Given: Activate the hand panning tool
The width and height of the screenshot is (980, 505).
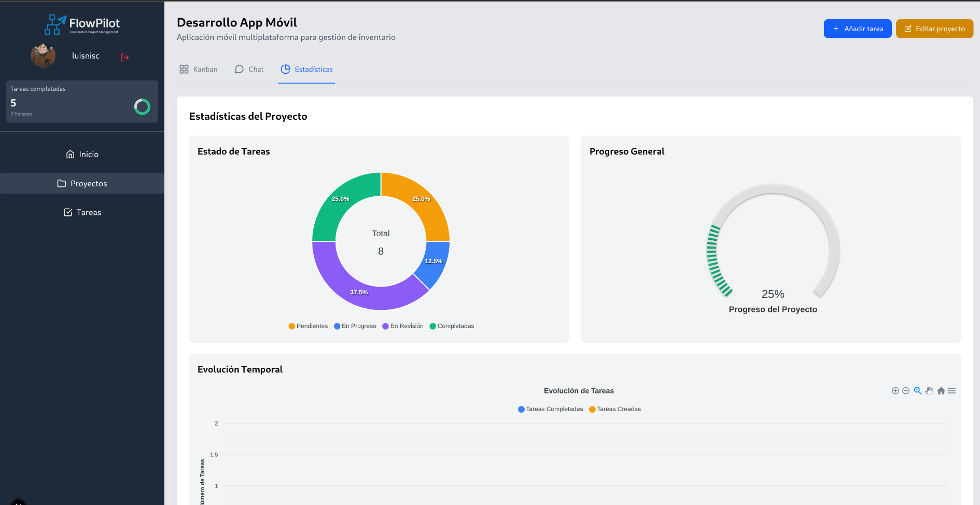Looking at the screenshot, I should pyautogui.click(x=929, y=391).
